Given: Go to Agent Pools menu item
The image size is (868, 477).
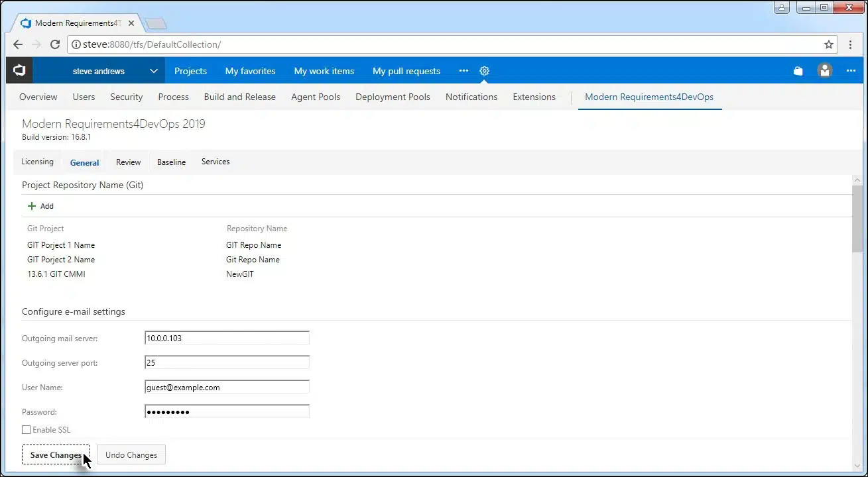Looking at the screenshot, I should pyautogui.click(x=315, y=97).
